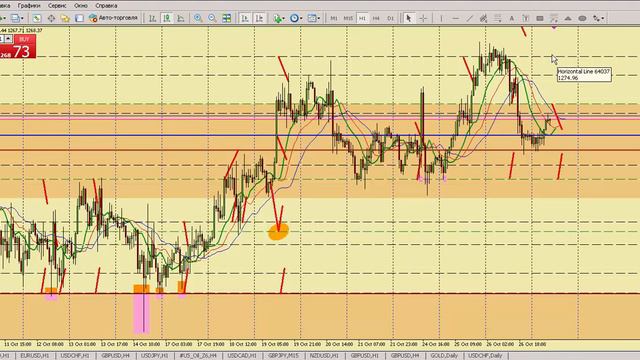Open the Графики menu
The height and width of the screenshot is (360, 640).
pos(29,6)
